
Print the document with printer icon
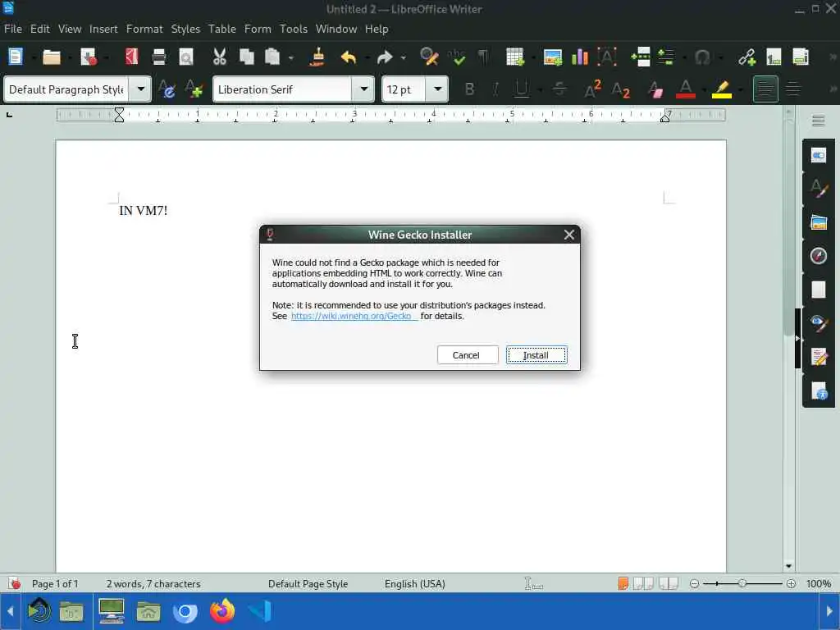[159, 57]
